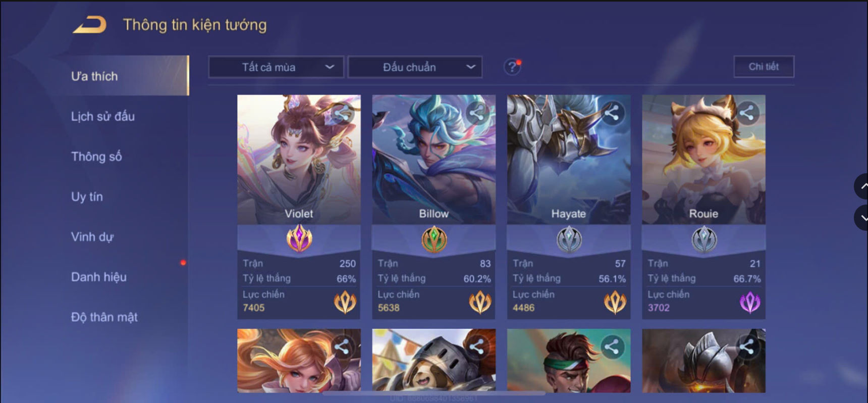The image size is (868, 403).
Task: Click the Chi tiết button
Action: [764, 67]
